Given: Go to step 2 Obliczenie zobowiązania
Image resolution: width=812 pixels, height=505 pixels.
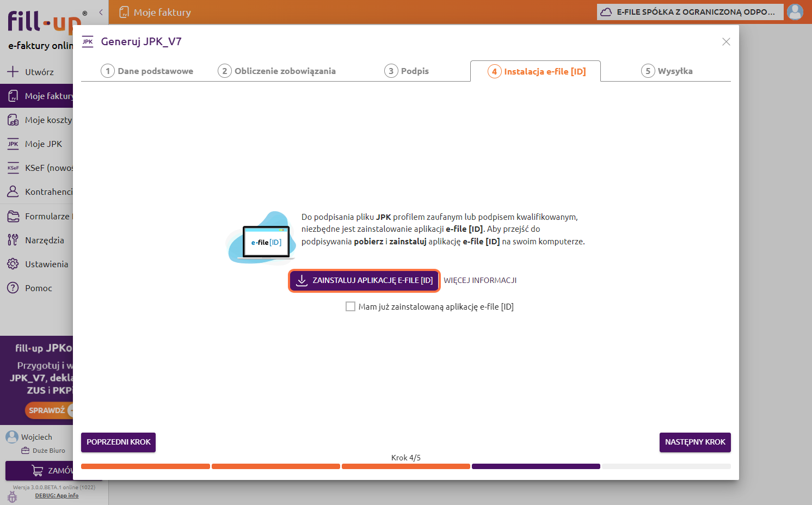Looking at the screenshot, I should point(276,71).
